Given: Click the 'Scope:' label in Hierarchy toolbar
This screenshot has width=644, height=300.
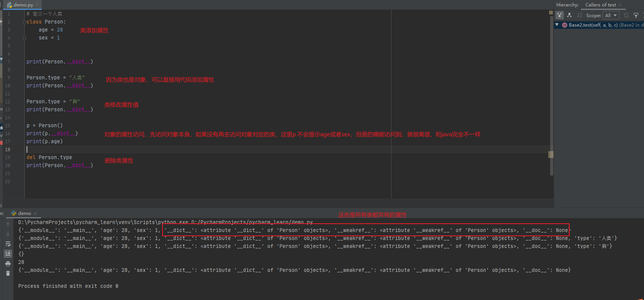Looking at the screenshot, I should tap(593, 16).
